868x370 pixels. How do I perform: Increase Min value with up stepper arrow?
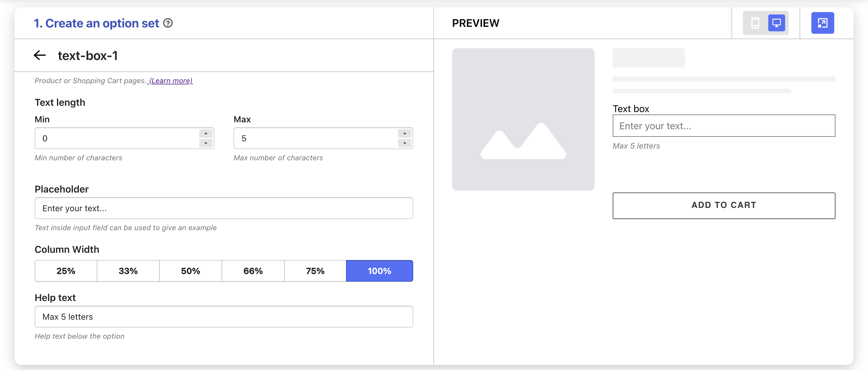[206, 133]
